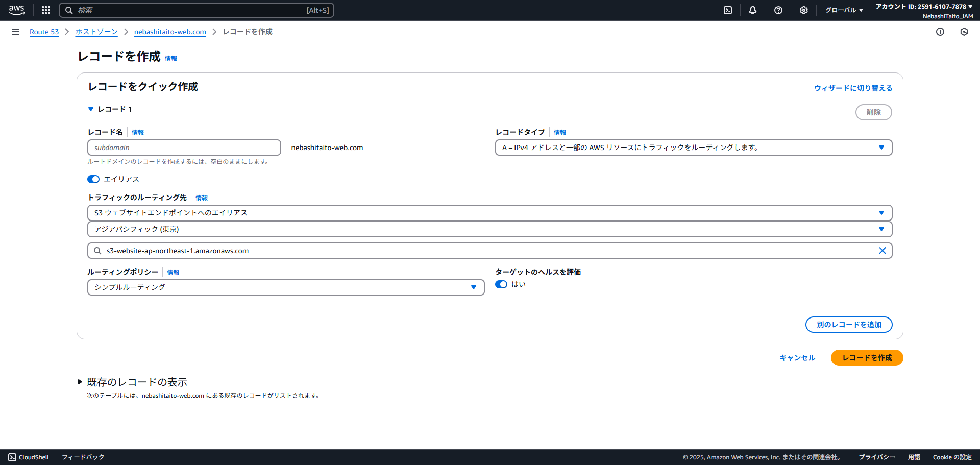Click the レコードをクイック作成 heading
Screen dimensions: 980x465
[143, 87]
